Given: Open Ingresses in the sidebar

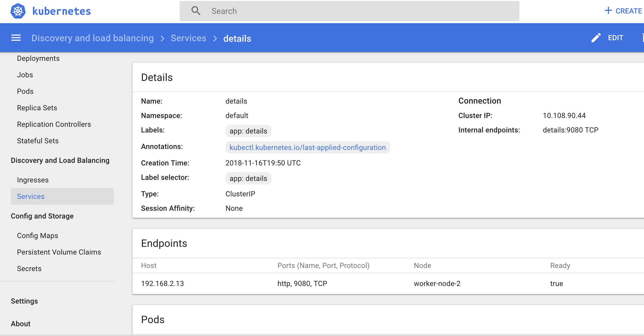Looking at the screenshot, I should 33,180.
